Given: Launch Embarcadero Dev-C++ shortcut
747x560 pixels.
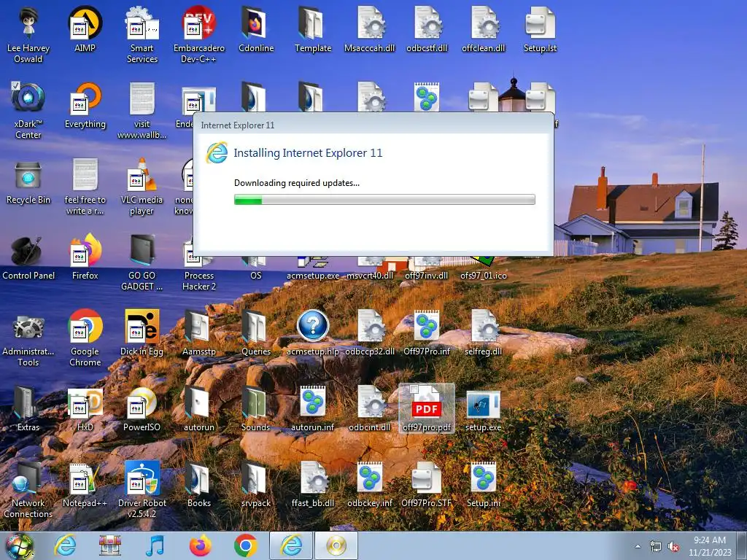Looking at the screenshot, I should point(198,35).
